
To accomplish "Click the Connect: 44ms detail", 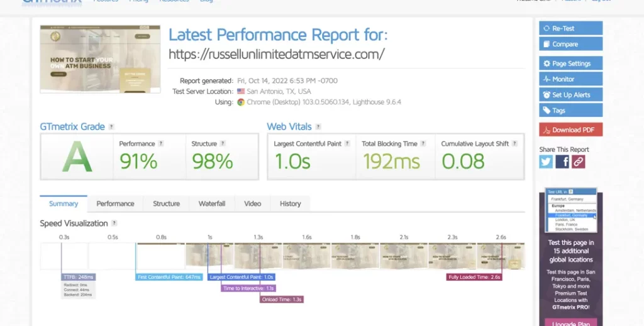I will tap(76, 290).
